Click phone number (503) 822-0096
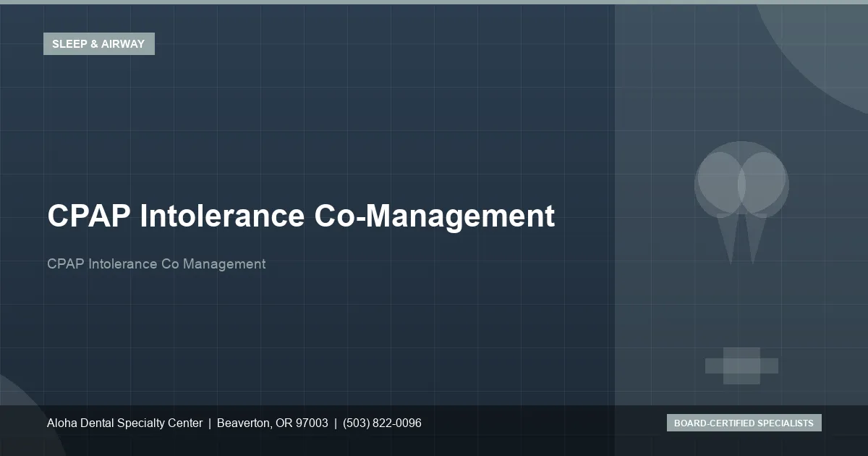 pos(382,423)
